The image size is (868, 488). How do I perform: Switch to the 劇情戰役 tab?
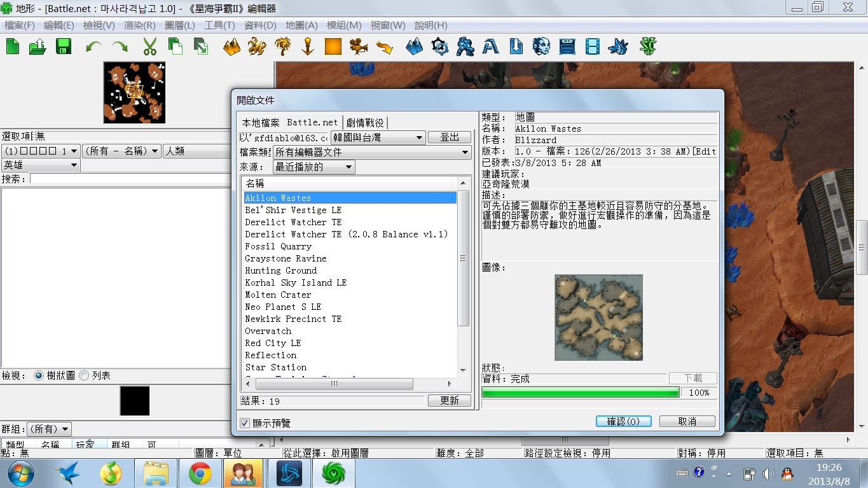pos(365,122)
